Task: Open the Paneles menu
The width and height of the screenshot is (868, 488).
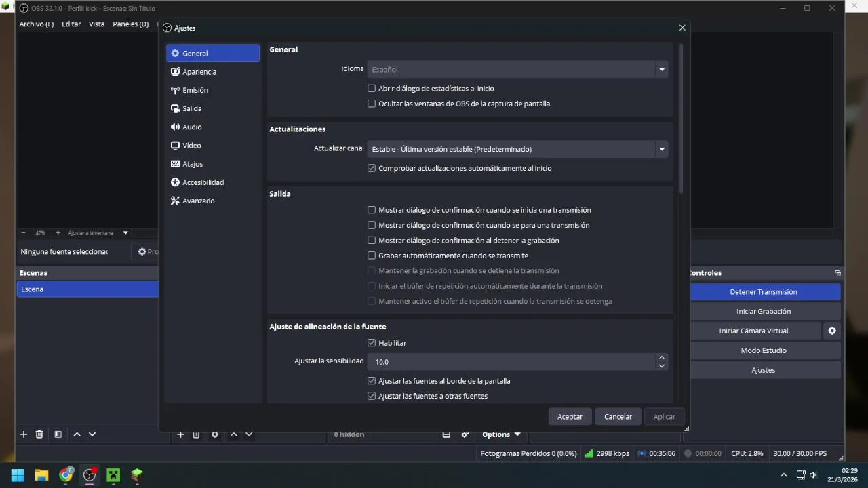Action: [x=131, y=24]
